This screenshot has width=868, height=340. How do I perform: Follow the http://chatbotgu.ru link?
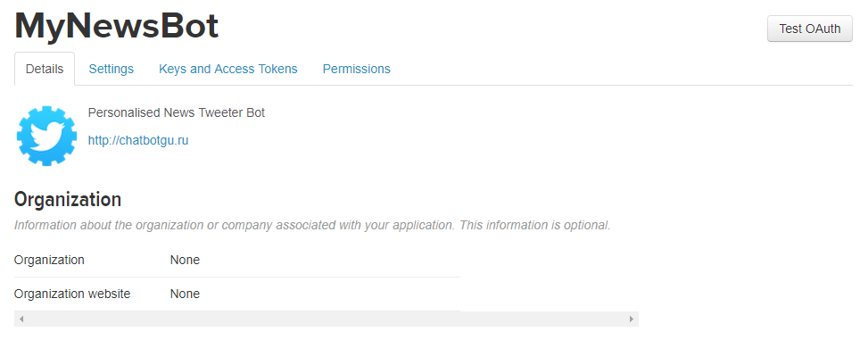[x=138, y=141]
